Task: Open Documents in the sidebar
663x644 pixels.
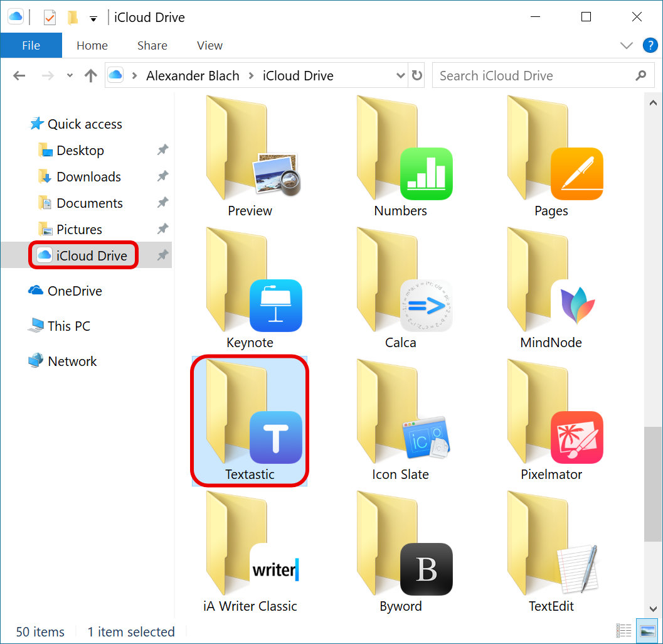Action: pyautogui.click(x=80, y=203)
